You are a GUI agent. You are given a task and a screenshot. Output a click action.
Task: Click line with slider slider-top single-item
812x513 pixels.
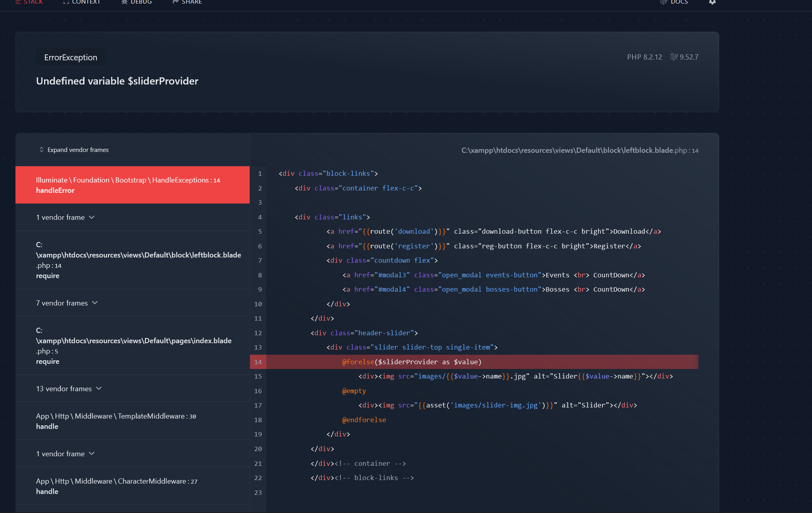pyautogui.click(x=412, y=347)
